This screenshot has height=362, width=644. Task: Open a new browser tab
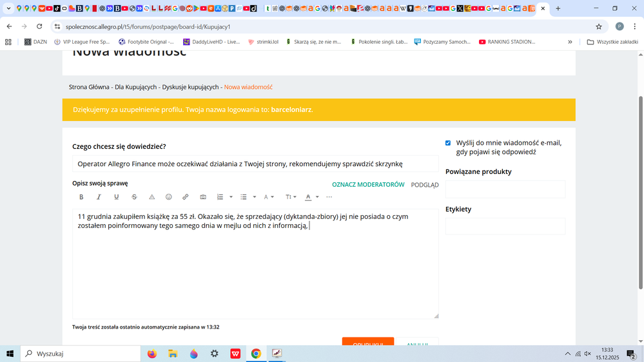pos(558,8)
